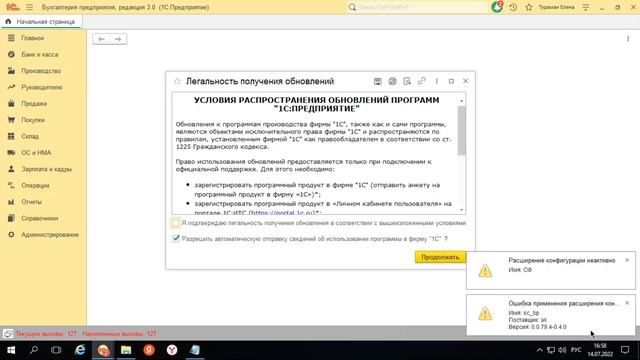Viewport: 640px width, 360px height.
Task: Open Ошибка применения расширения notification
Action: point(551,315)
